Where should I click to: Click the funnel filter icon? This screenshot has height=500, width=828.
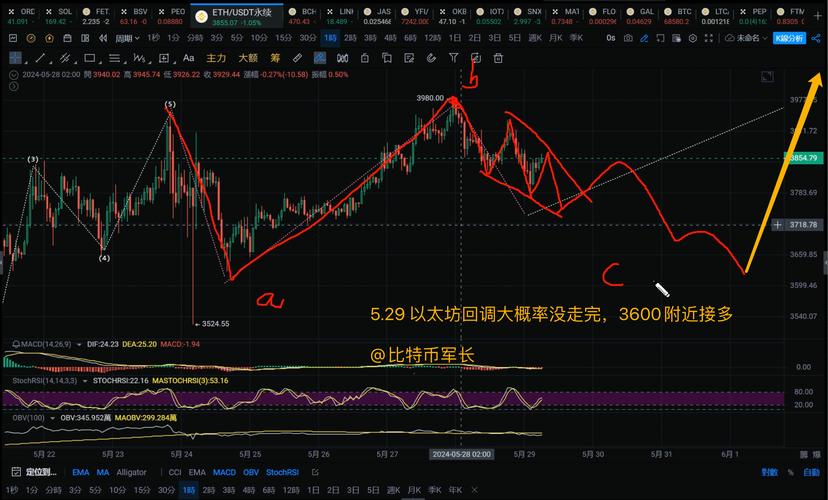click(x=454, y=58)
